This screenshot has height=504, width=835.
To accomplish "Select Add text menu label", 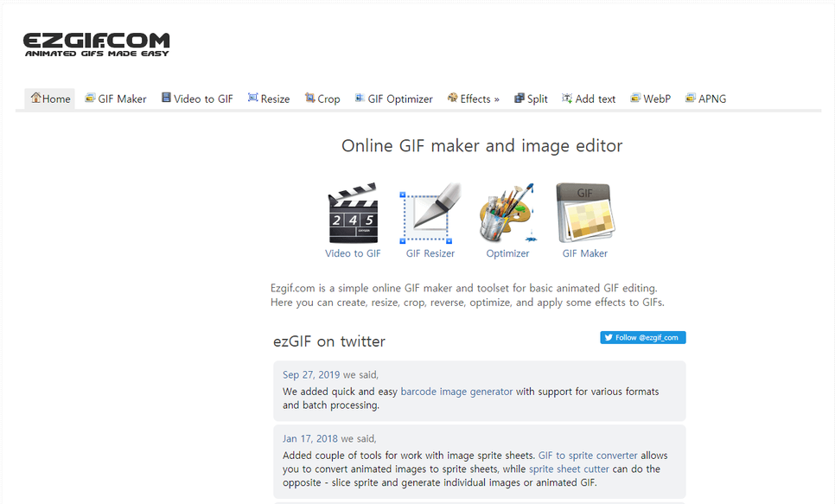I will (596, 99).
